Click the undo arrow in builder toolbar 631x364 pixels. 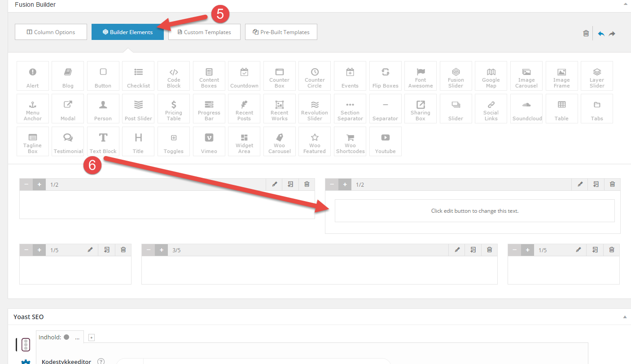click(601, 33)
